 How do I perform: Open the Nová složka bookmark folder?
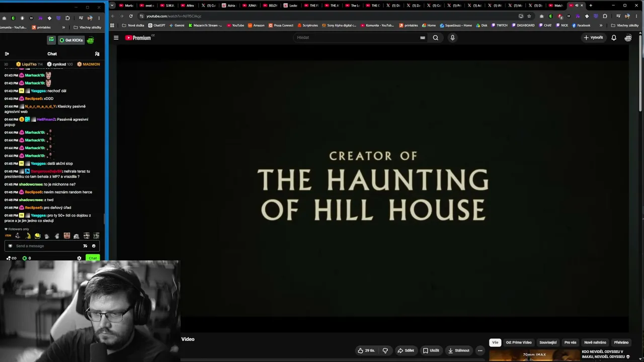click(x=133, y=25)
